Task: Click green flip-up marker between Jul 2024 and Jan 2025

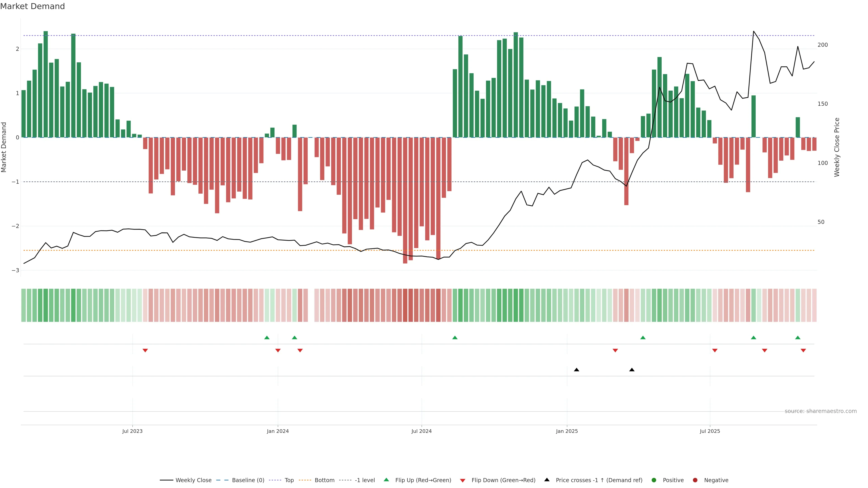Action: (x=455, y=338)
